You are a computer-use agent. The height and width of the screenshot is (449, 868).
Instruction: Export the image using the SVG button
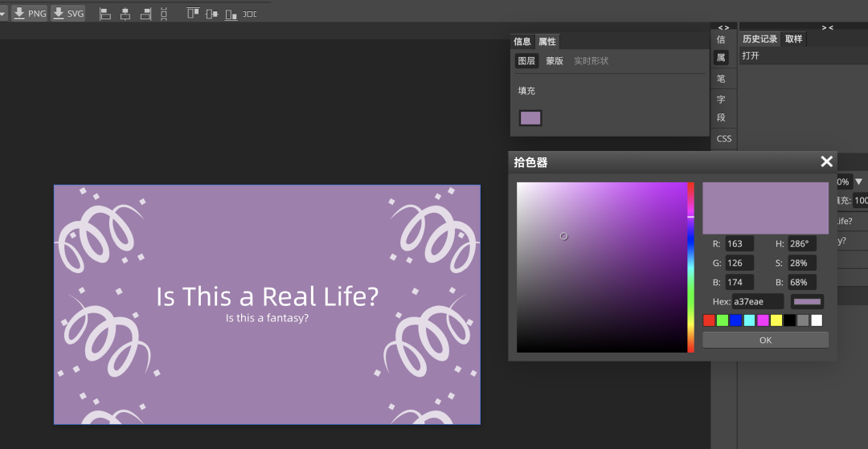click(x=68, y=14)
